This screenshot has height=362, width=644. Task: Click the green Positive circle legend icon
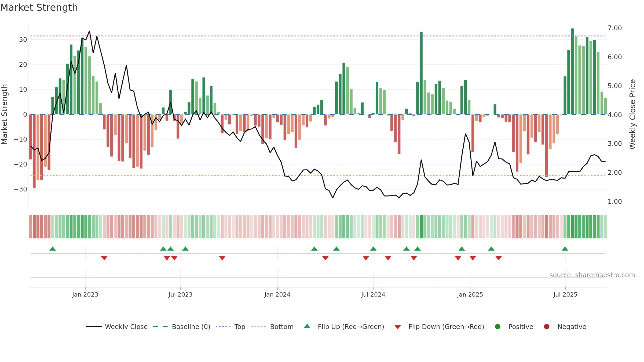[x=498, y=327]
